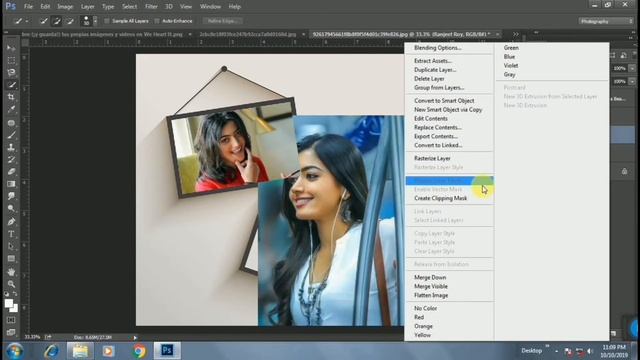Viewport: 640px width, 360px height.
Task: Choose Create Clipping Mask
Action: [x=440, y=198]
